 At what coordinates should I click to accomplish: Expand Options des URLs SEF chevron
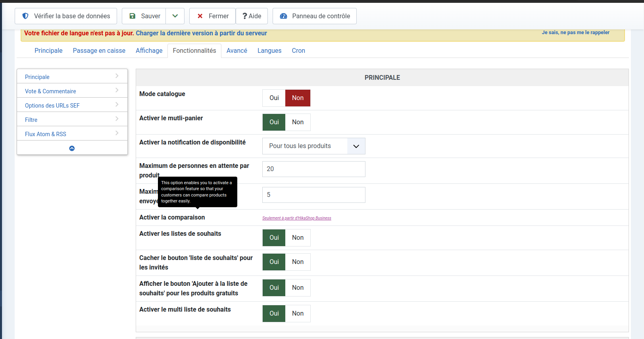pos(117,104)
